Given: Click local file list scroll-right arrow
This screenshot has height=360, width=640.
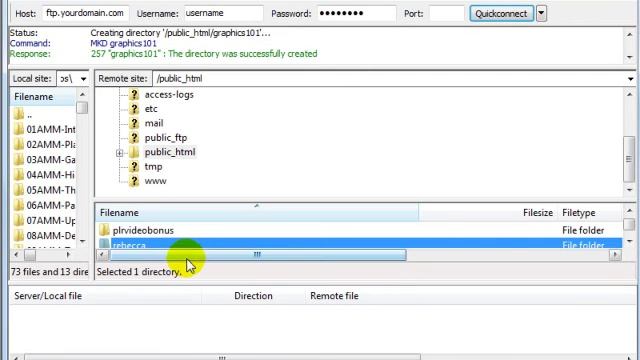Looking at the screenshot, I should (68, 255).
